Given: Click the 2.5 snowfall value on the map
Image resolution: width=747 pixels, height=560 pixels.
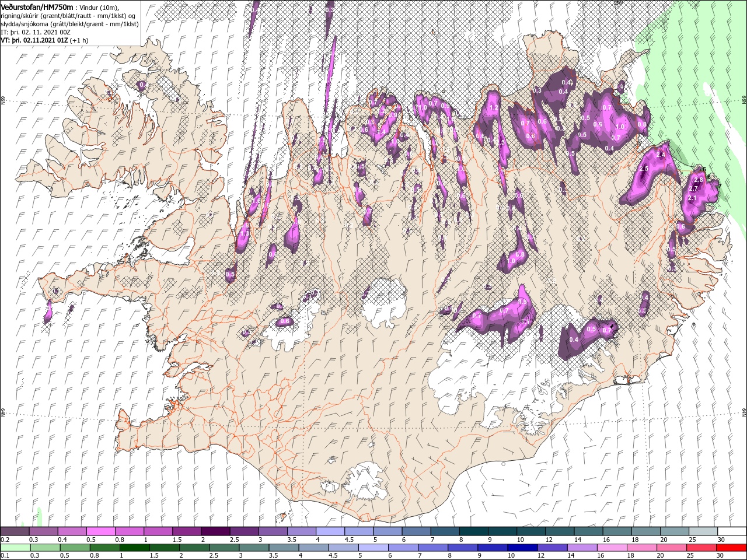Looking at the screenshot, I should [x=644, y=169].
